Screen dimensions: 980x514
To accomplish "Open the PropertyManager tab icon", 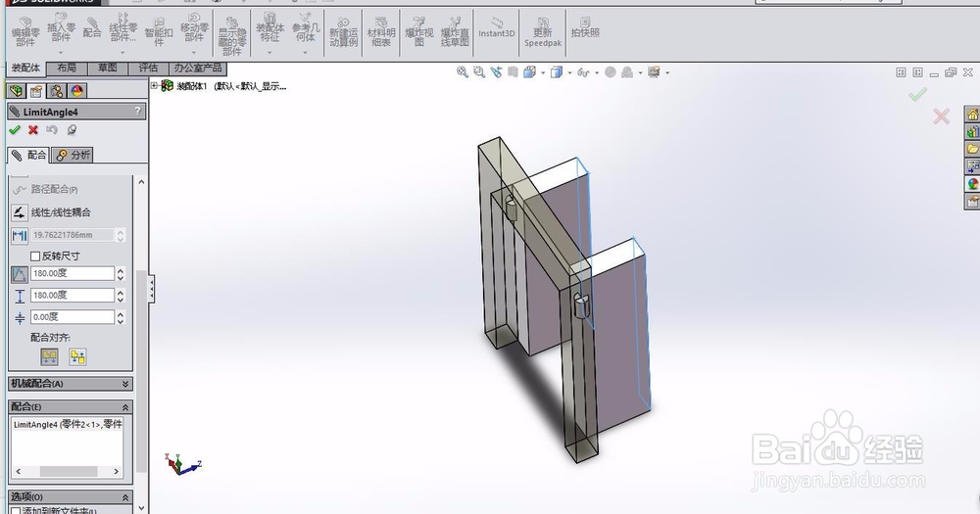I will 36,91.
